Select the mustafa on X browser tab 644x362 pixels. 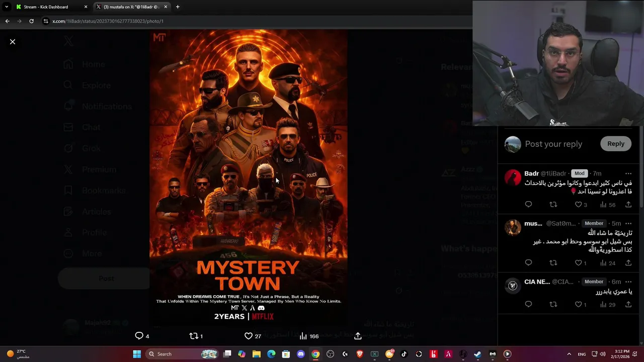131,7
